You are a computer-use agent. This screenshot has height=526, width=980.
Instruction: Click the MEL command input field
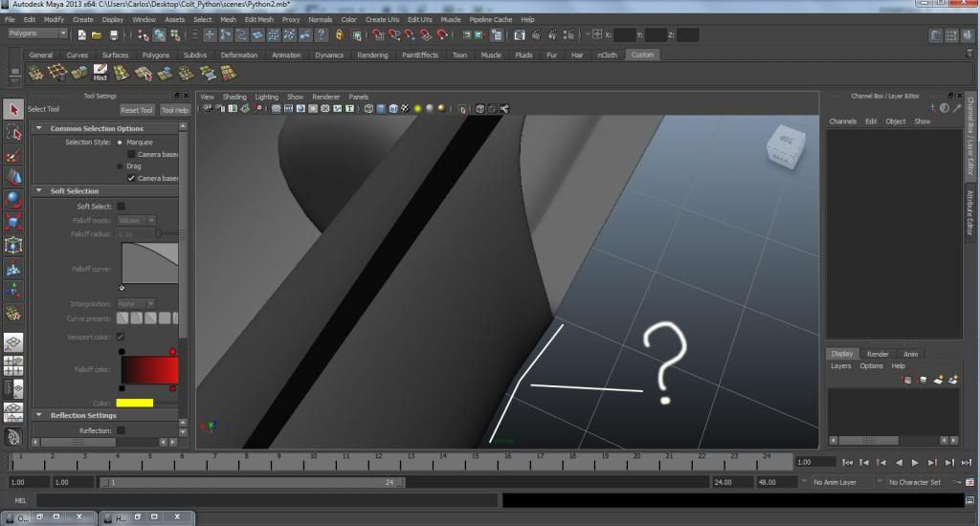266,500
